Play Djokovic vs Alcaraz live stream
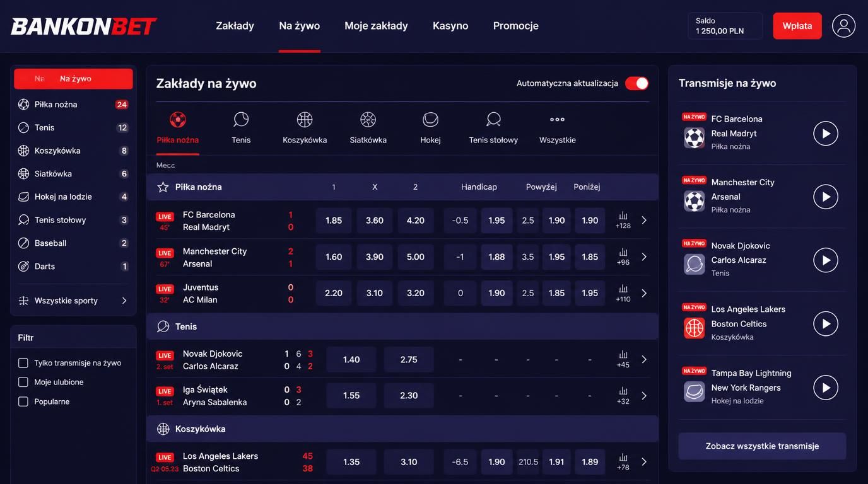 point(826,260)
